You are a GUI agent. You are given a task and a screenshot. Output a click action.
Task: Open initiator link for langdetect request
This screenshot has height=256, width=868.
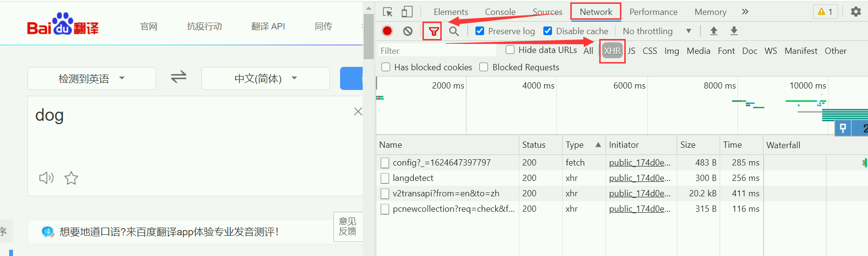click(x=640, y=178)
